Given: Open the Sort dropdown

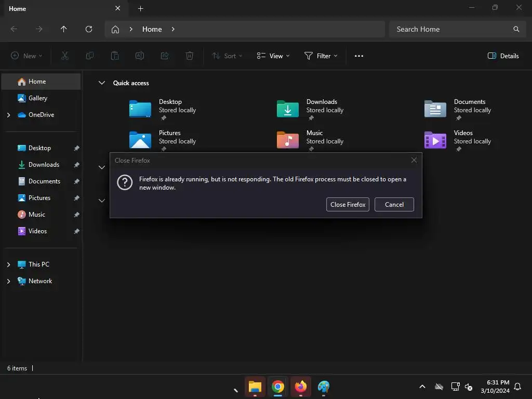Looking at the screenshot, I should tap(227, 56).
